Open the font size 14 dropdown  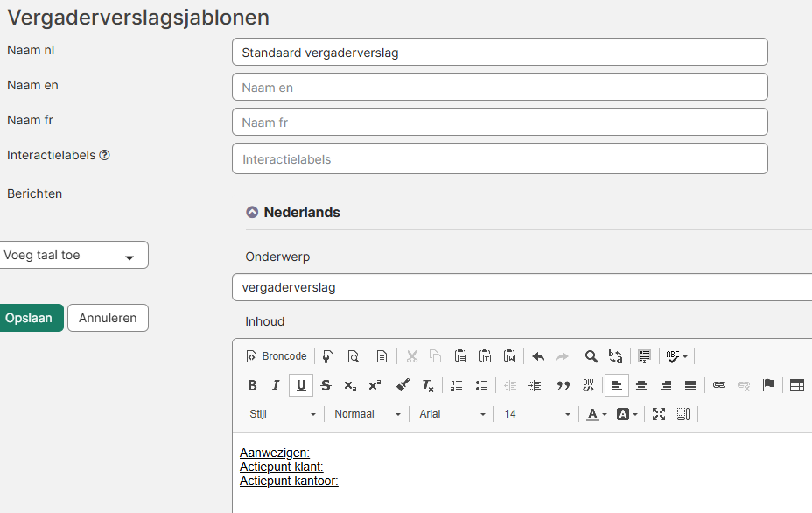coord(536,414)
